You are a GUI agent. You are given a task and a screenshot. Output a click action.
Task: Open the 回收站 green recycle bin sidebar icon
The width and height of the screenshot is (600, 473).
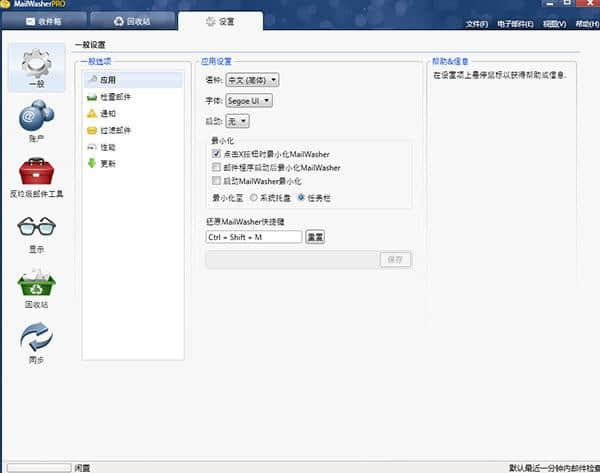36,289
